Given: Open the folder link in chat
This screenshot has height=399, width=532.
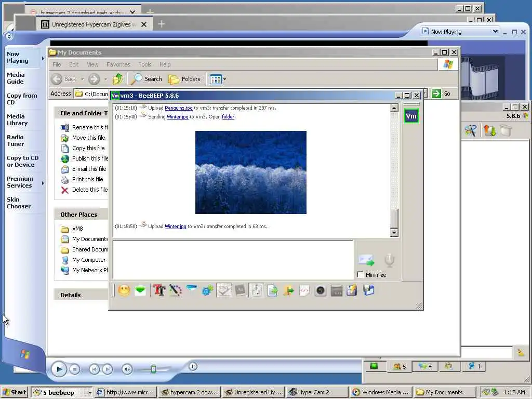Looking at the screenshot, I should 228,117.
